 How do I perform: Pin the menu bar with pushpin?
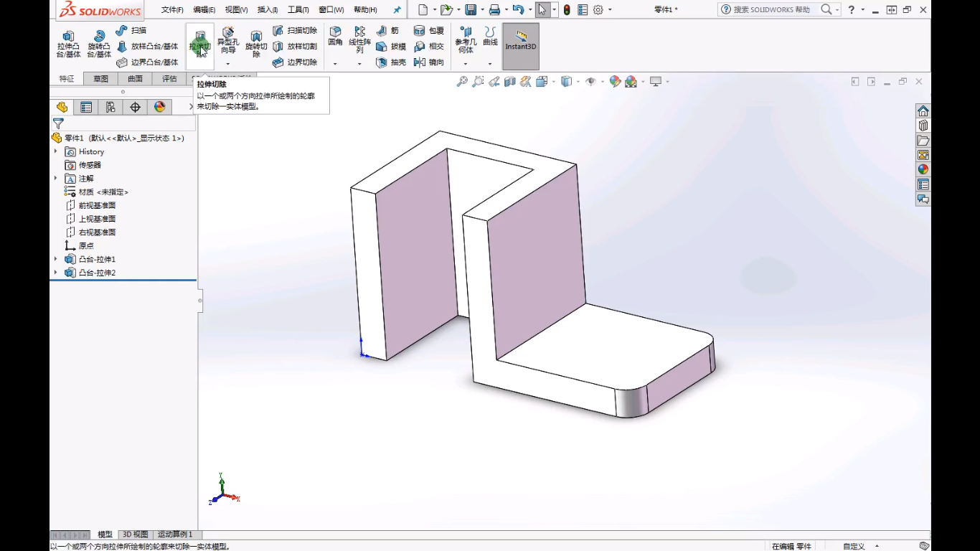click(397, 10)
